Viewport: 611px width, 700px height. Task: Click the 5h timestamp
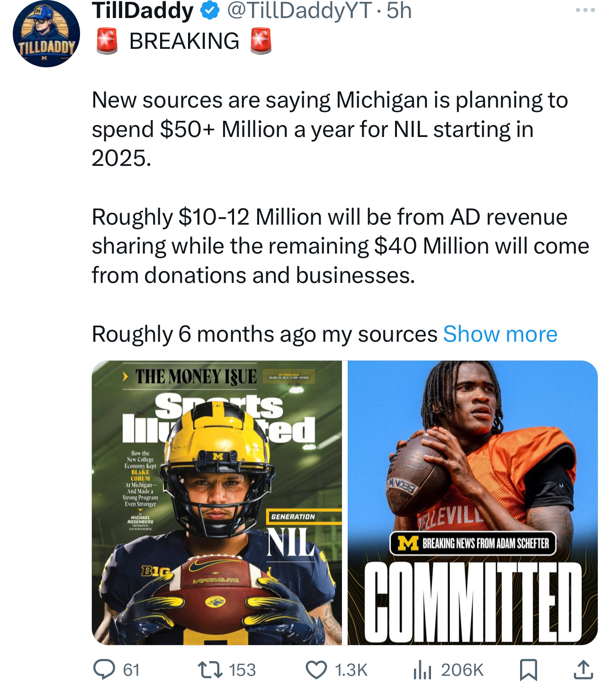click(x=399, y=10)
